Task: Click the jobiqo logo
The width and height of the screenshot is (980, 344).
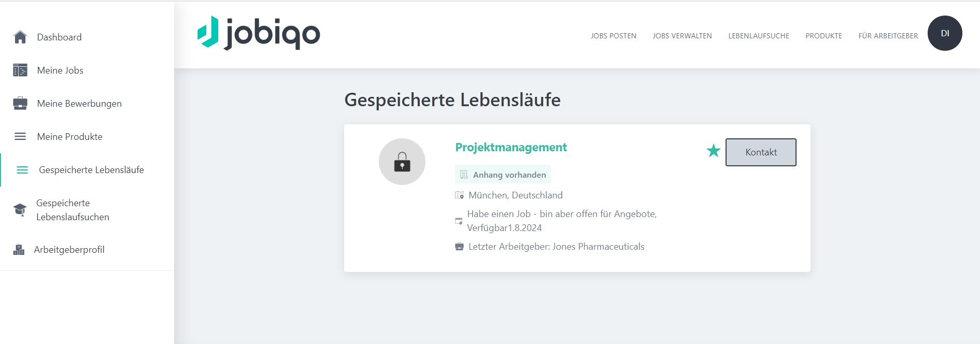Action: click(259, 33)
